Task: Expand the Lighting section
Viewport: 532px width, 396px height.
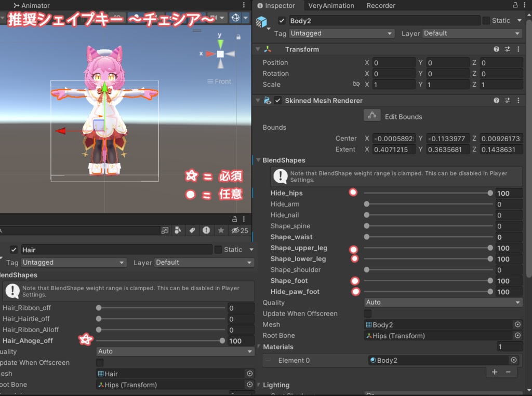Action: pos(259,385)
